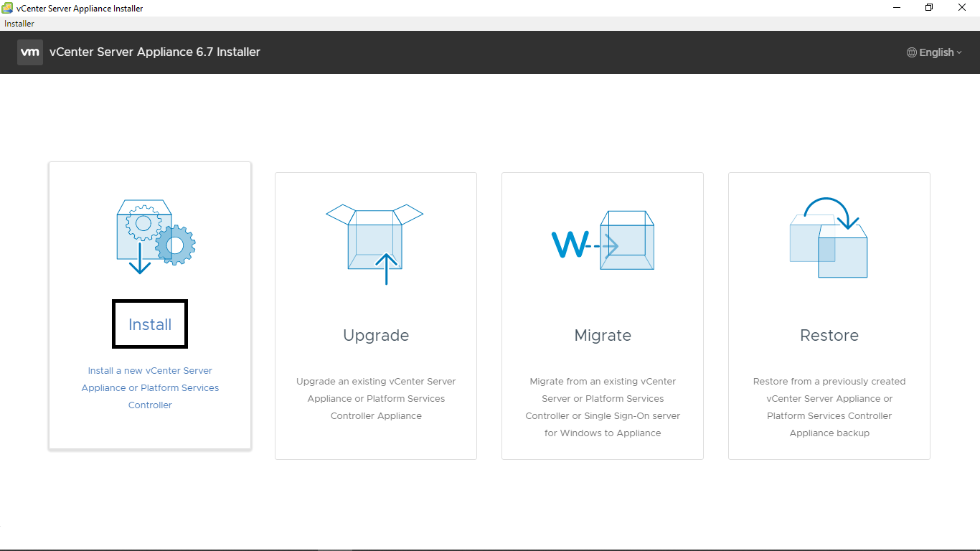
Task: Select the Install option heading
Action: coord(150,324)
